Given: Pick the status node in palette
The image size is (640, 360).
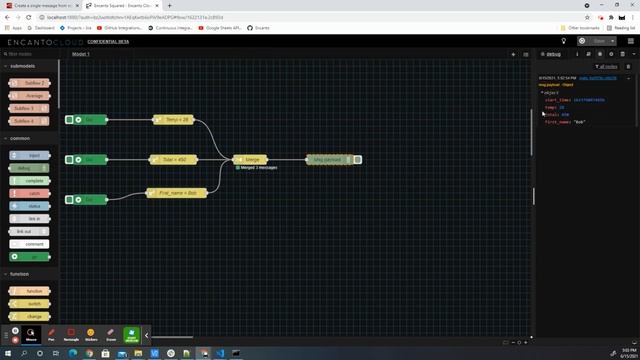Looking at the screenshot, I should point(29,206).
